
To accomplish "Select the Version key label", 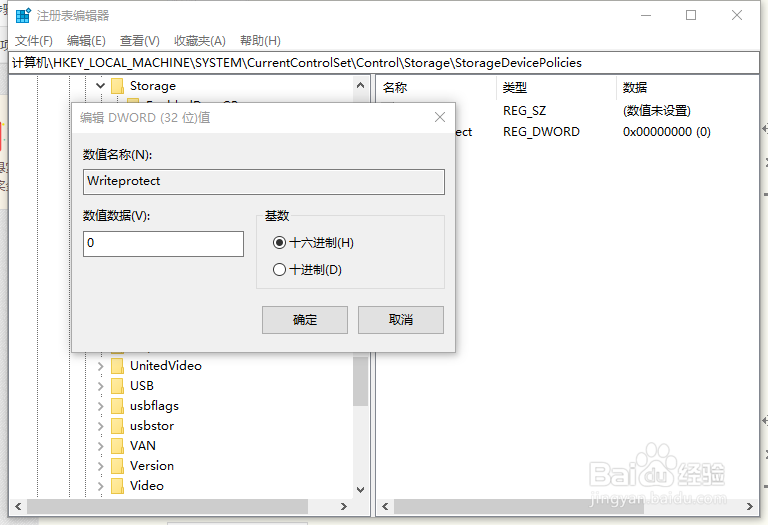I will point(151,466).
